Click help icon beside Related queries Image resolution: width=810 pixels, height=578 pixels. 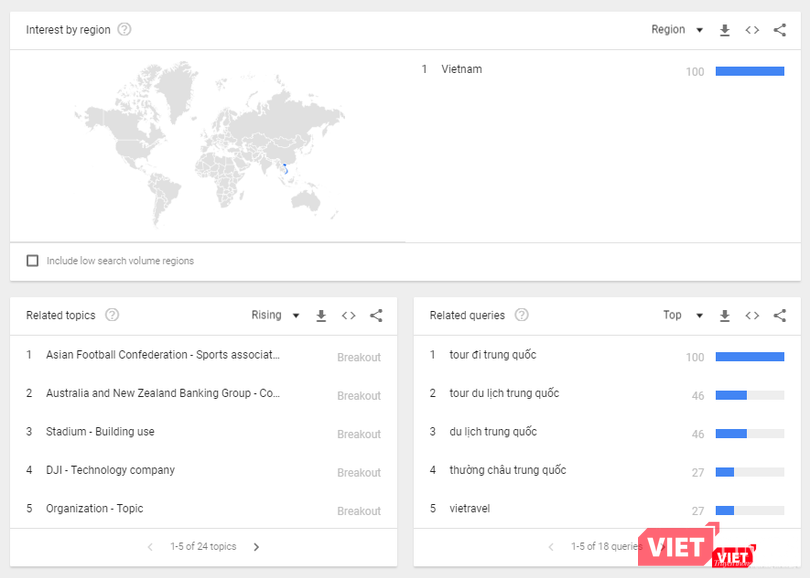521,315
